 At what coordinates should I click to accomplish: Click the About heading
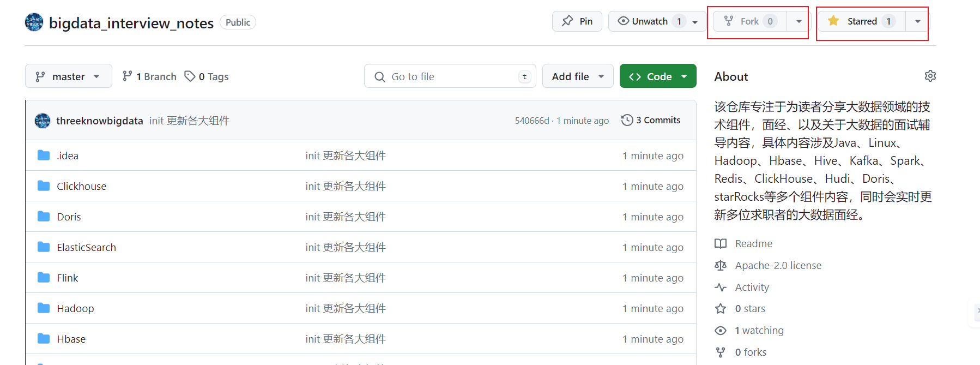pos(731,76)
